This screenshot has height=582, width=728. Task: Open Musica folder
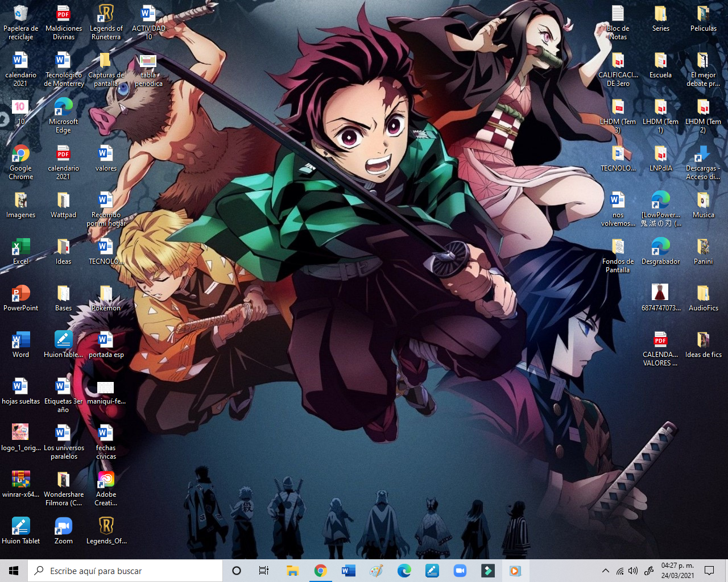coord(703,205)
